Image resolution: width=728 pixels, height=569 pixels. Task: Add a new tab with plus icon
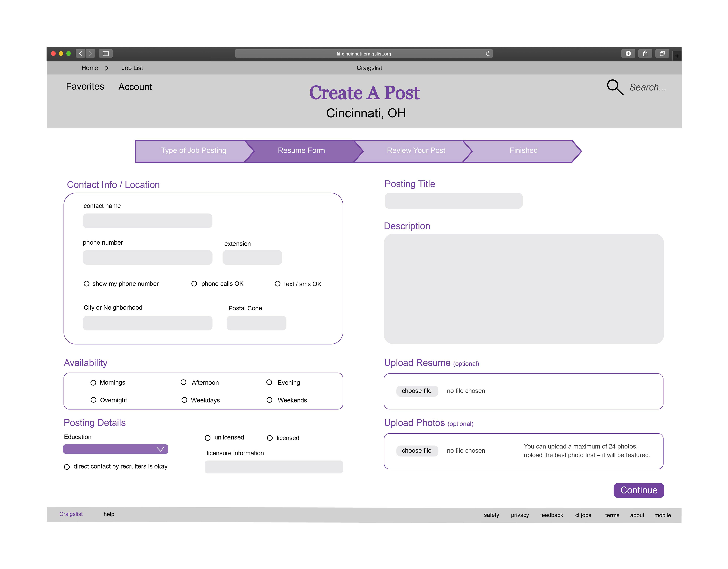[x=677, y=56]
